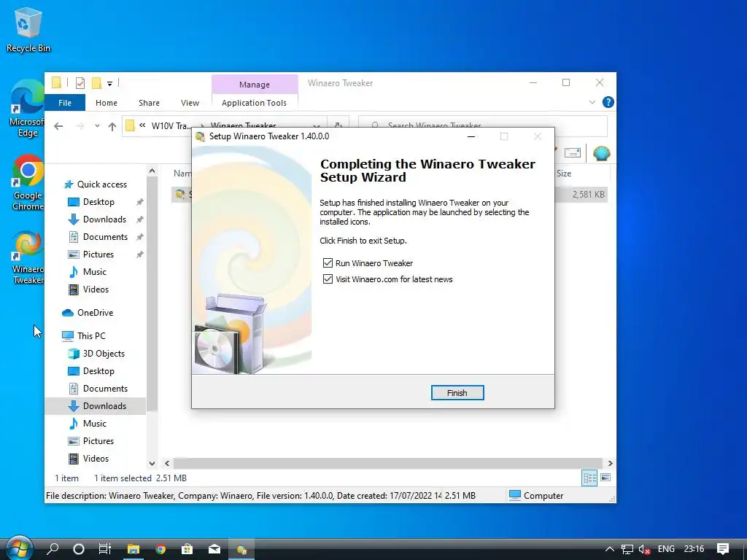Image resolution: width=747 pixels, height=560 pixels.
Task: Open Videos under Quick access
Action: point(96,289)
